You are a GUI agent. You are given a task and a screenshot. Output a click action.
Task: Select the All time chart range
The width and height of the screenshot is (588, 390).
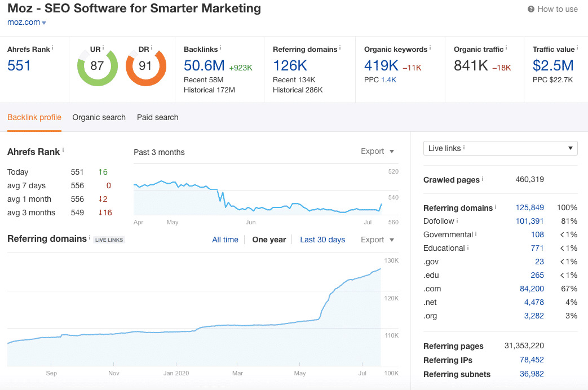coord(225,240)
